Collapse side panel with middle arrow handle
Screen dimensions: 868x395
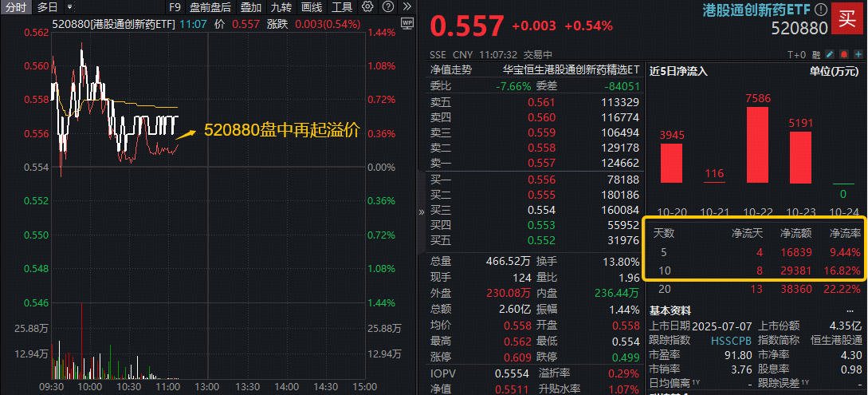coord(421,213)
